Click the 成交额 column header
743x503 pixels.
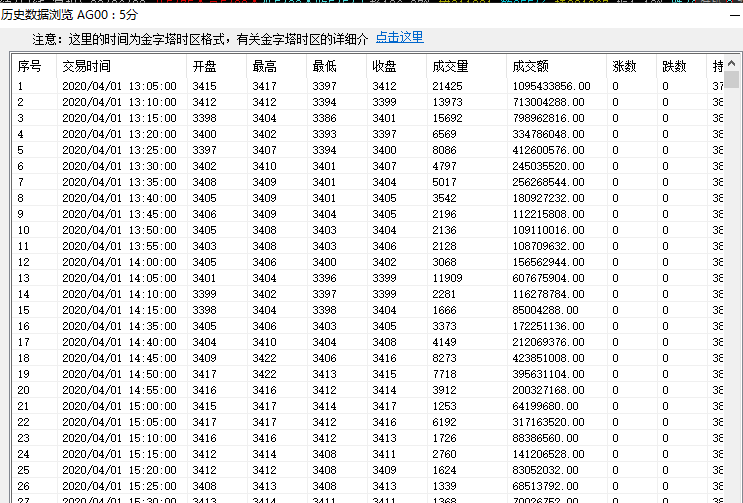point(557,66)
